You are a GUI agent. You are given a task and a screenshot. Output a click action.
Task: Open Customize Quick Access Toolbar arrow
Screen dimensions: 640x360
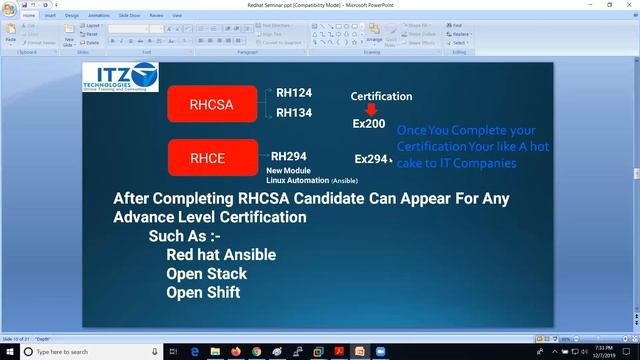tap(56, 5)
